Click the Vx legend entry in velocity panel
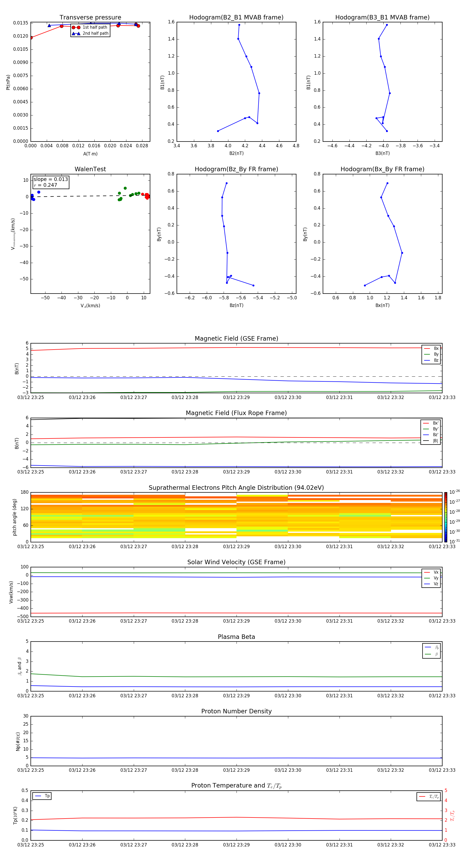 431,572
